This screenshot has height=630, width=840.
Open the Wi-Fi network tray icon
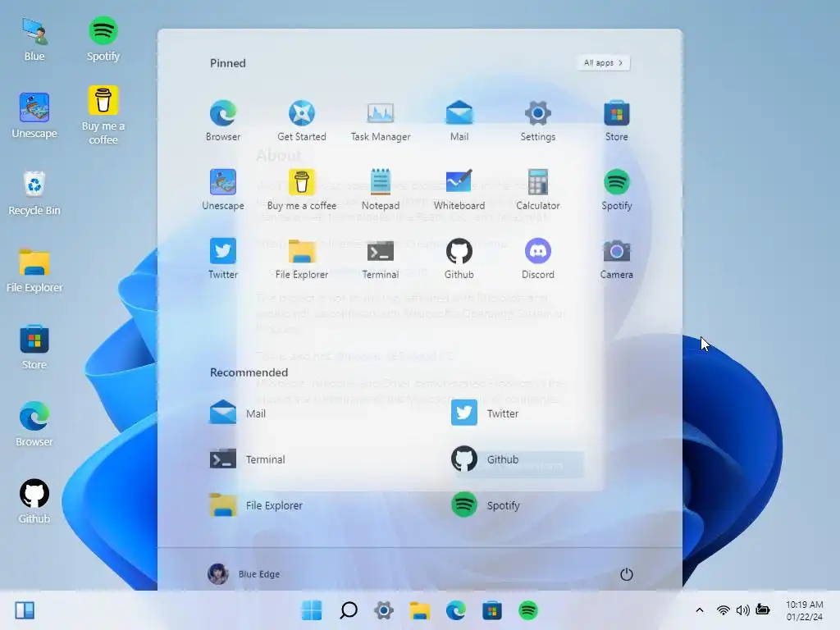click(x=724, y=610)
